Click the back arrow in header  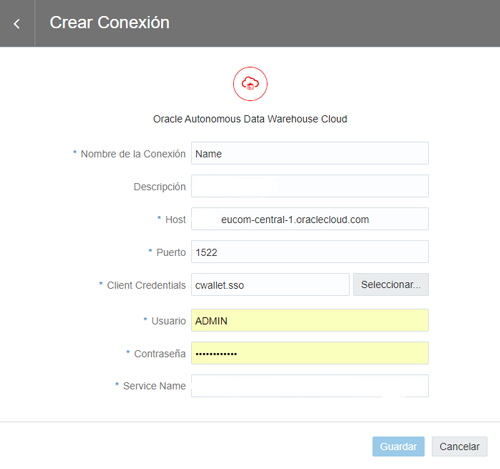pos(17,24)
